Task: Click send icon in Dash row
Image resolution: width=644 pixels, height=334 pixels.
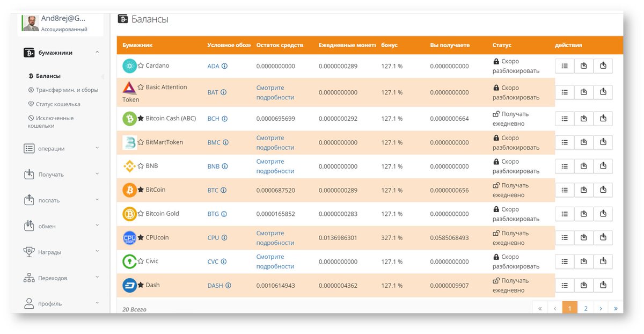Action: 603,285
